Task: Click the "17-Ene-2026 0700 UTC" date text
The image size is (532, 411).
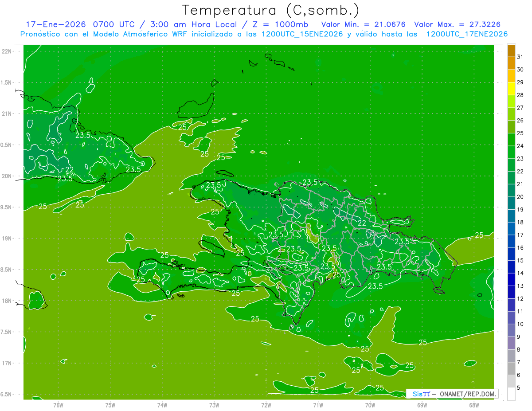Action: pyautogui.click(x=81, y=24)
